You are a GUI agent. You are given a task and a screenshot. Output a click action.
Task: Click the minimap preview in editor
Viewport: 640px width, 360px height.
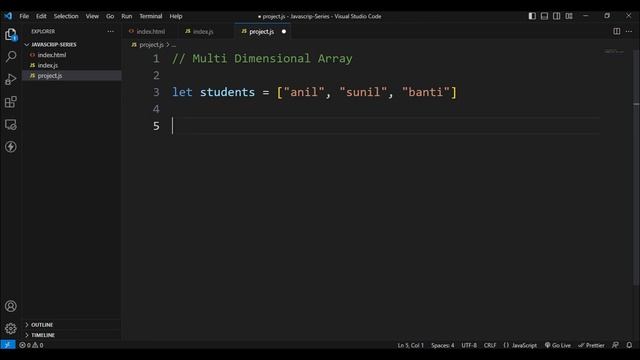coord(614,52)
